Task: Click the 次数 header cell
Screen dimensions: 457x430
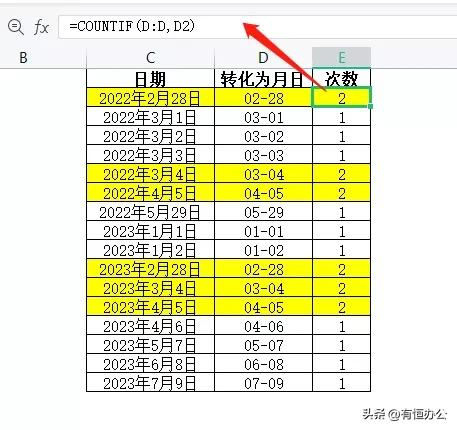Action: click(x=341, y=78)
